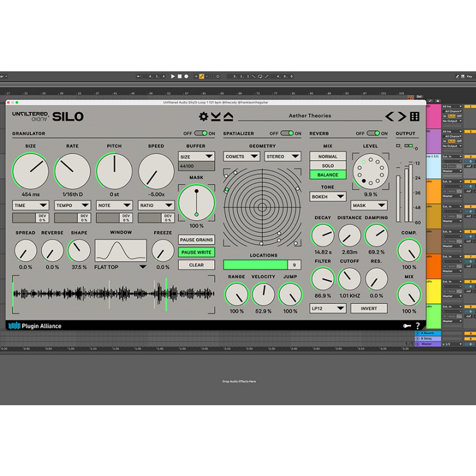Image resolution: width=476 pixels, height=476 pixels.
Task: Click the Jump knob
Action: (x=290, y=294)
